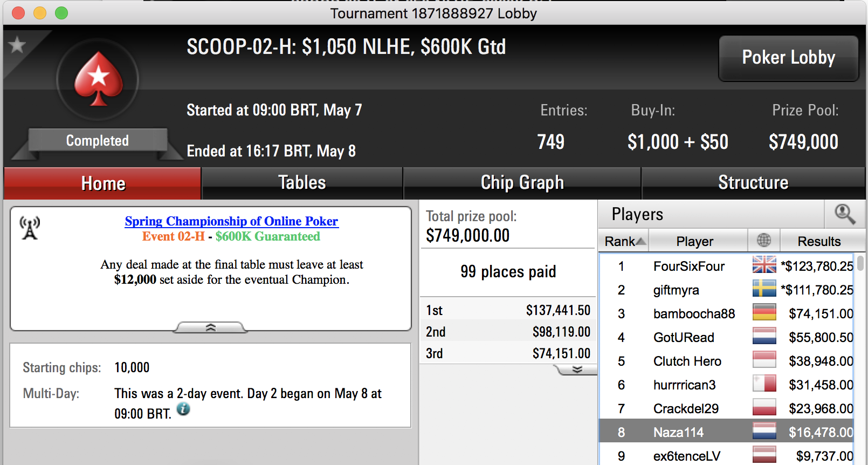Click the broadcast antenna icon

tap(30, 228)
